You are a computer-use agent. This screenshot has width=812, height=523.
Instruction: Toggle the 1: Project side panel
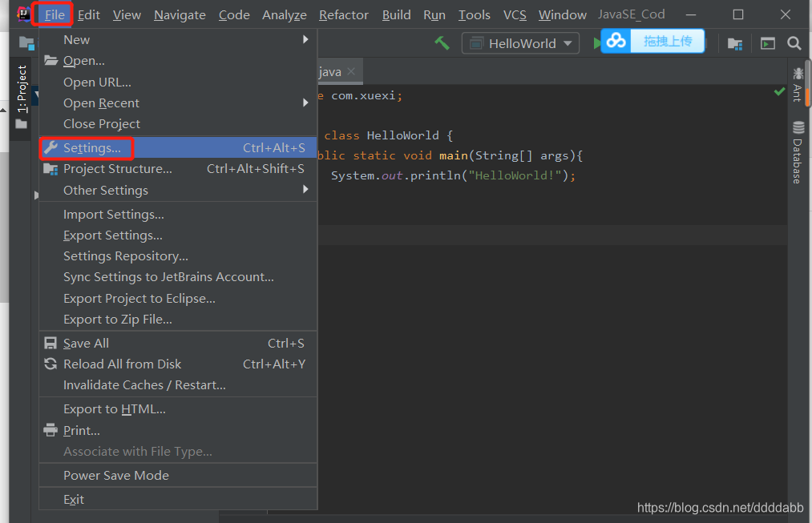click(x=22, y=90)
